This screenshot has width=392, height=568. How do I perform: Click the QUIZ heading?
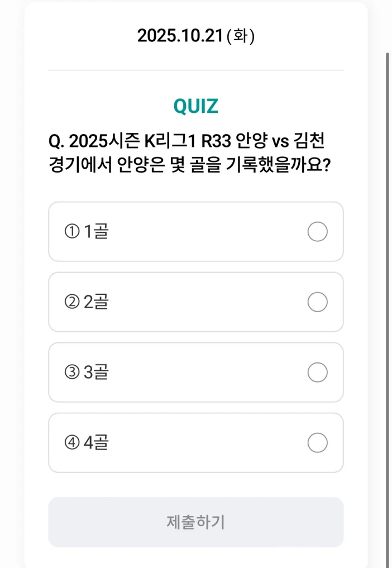195,104
